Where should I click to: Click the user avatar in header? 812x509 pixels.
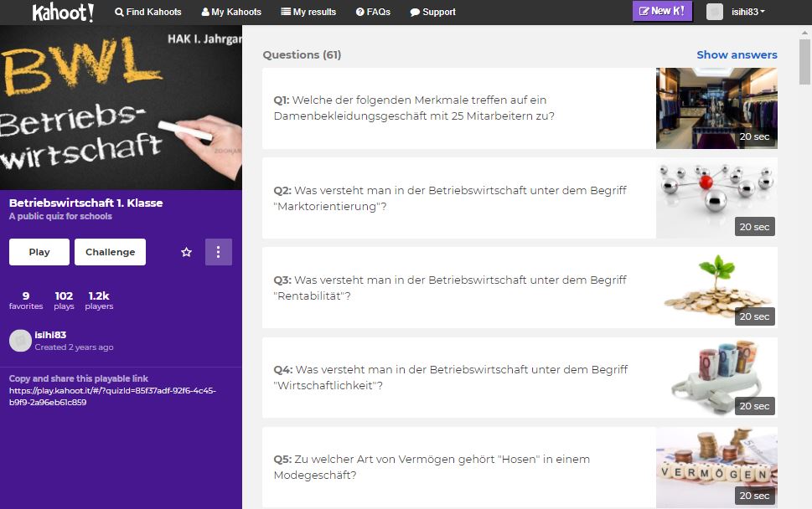[715, 12]
